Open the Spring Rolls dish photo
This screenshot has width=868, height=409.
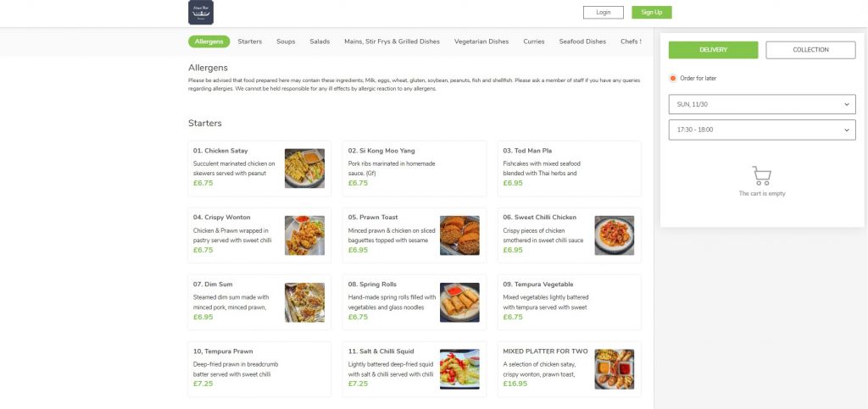[x=459, y=302]
